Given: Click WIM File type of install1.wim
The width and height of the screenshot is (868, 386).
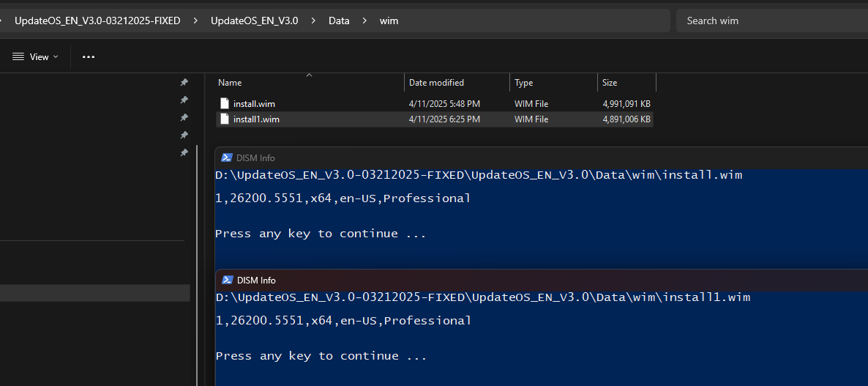Looking at the screenshot, I should coord(531,119).
